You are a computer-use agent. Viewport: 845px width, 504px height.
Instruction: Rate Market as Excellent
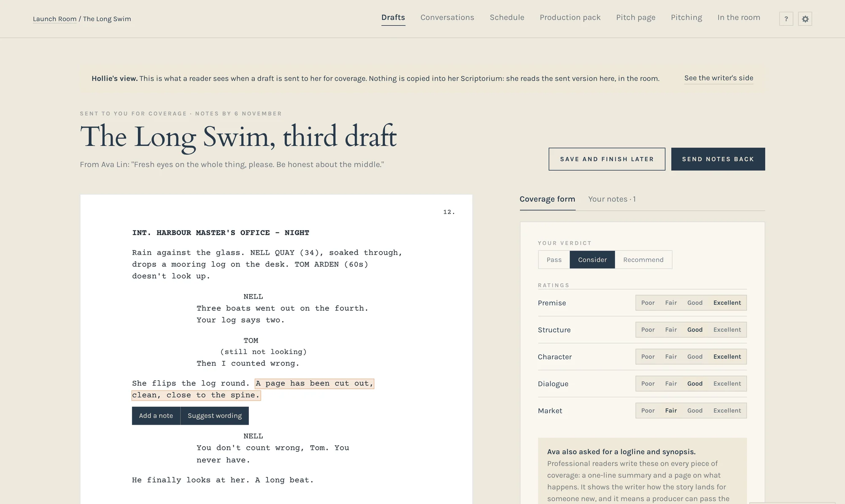pos(727,411)
